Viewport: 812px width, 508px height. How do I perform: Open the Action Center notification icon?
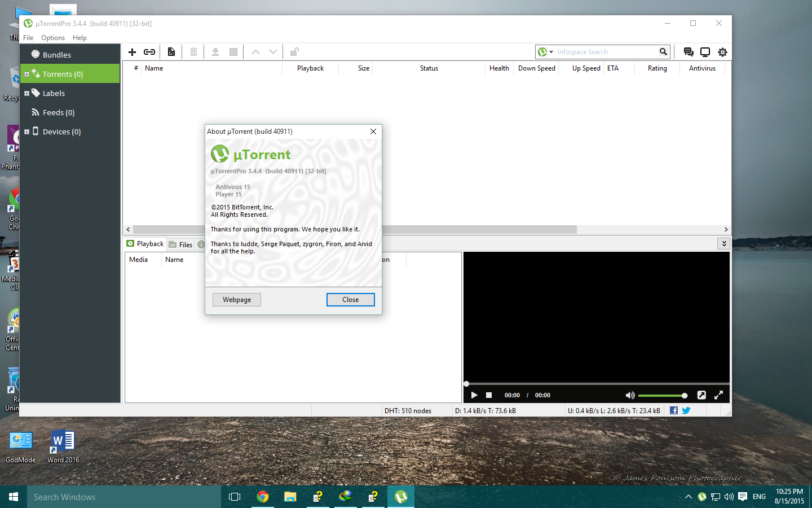click(x=743, y=497)
